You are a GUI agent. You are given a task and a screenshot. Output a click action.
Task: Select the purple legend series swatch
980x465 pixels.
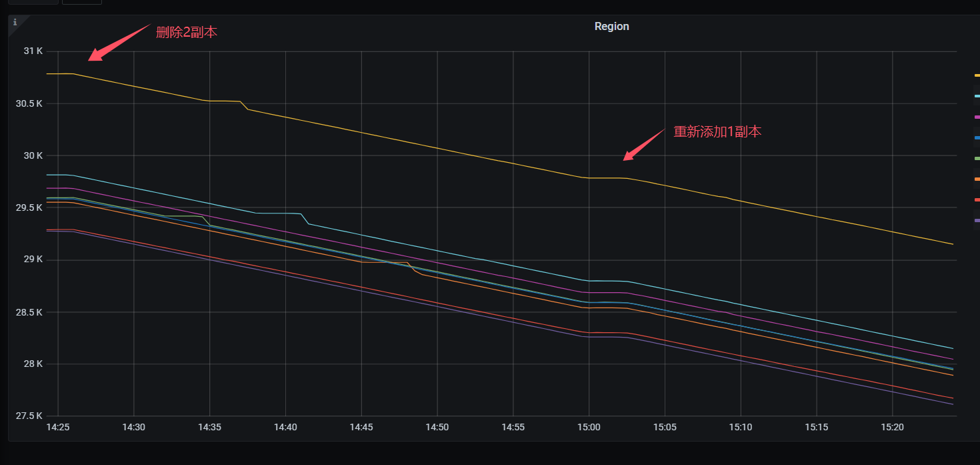pyautogui.click(x=977, y=220)
